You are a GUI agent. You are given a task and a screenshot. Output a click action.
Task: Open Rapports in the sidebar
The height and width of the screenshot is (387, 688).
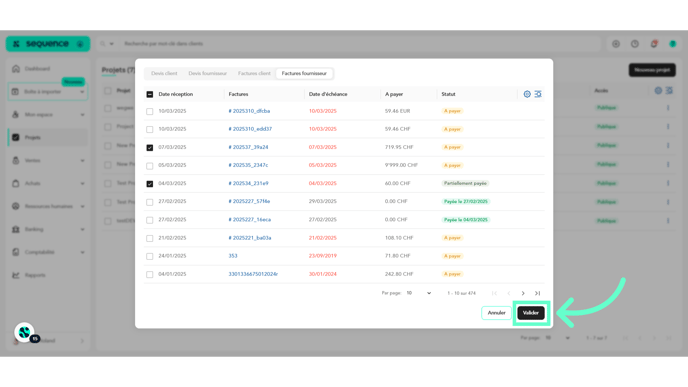click(x=35, y=275)
